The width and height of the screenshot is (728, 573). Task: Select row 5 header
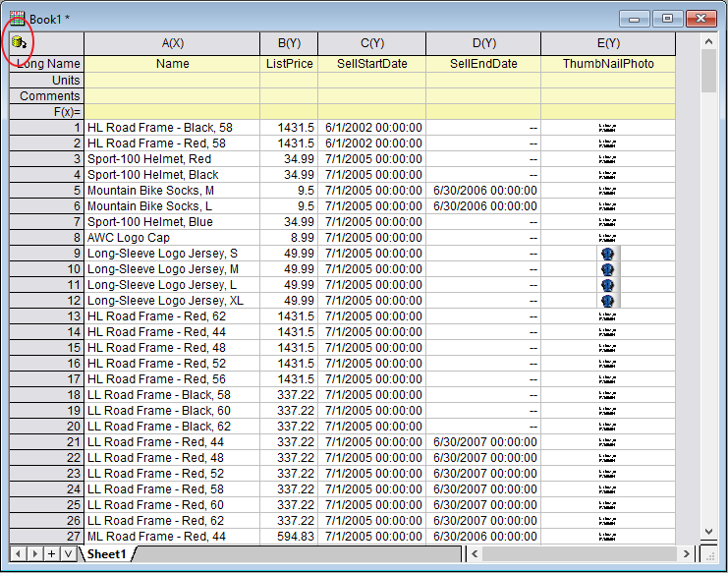[46, 191]
